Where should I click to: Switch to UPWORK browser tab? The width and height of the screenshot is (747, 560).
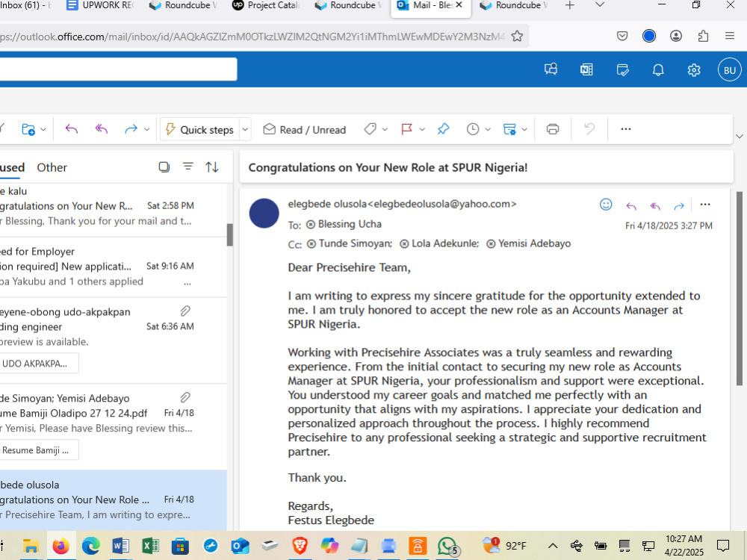[x=100, y=6]
